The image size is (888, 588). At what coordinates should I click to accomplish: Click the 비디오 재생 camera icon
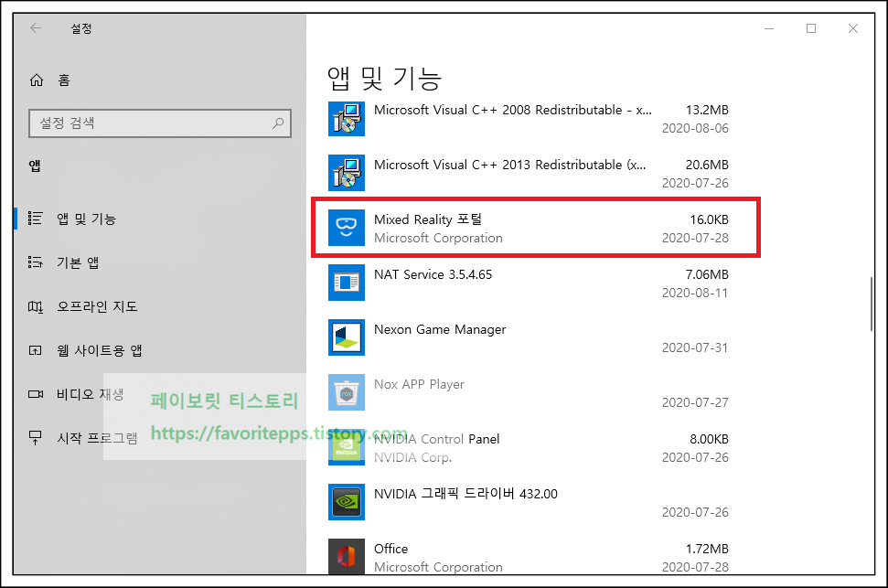pyautogui.click(x=35, y=394)
